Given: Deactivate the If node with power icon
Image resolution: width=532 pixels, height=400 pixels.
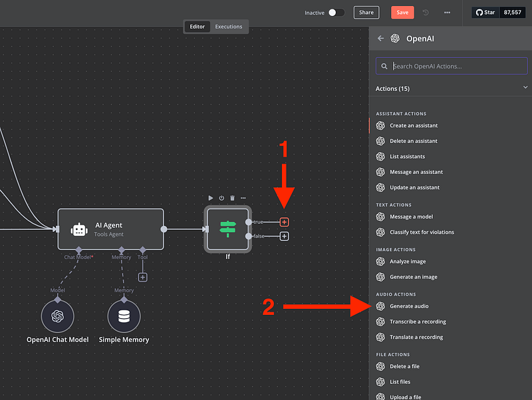Looking at the screenshot, I should (x=221, y=198).
